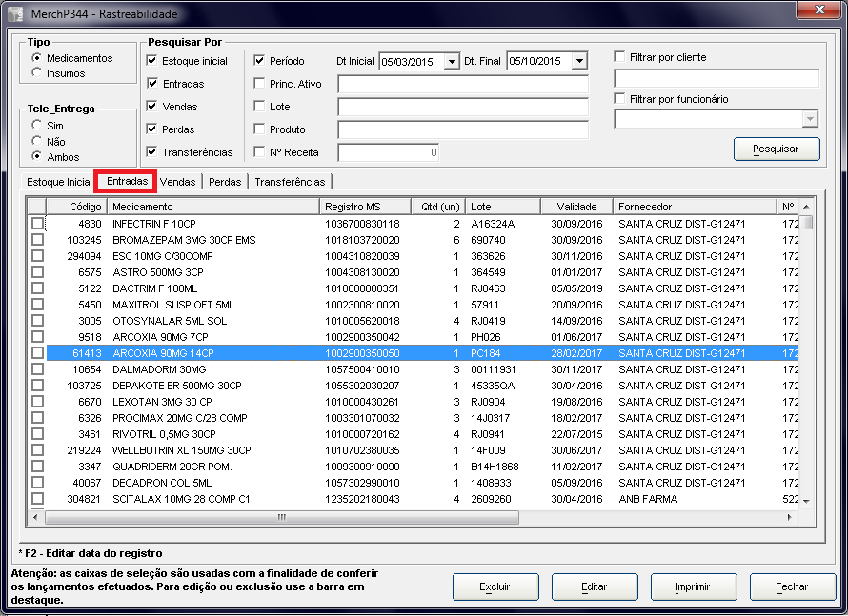Uncheck the Estoque inicial checkbox
The image size is (848, 616).
(x=152, y=61)
